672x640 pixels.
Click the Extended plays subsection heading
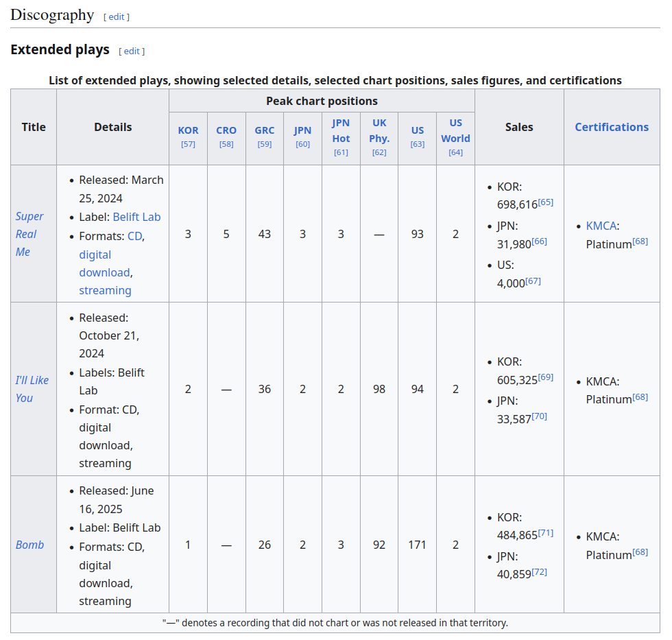coord(60,49)
